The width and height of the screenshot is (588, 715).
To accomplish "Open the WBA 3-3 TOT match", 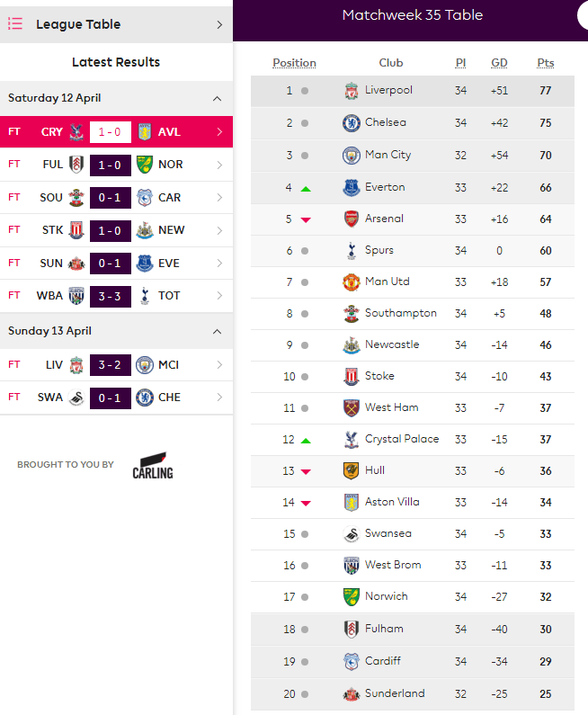I will pyautogui.click(x=116, y=296).
